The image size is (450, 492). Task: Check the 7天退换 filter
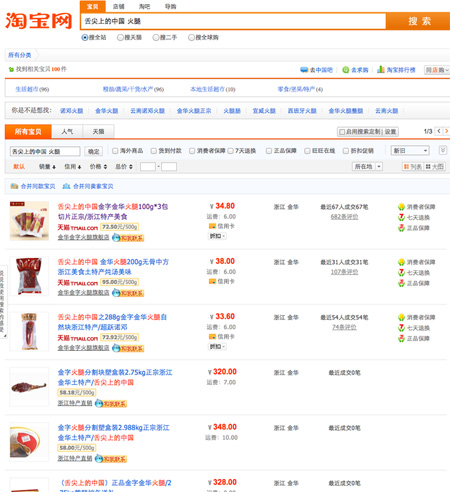click(230, 151)
